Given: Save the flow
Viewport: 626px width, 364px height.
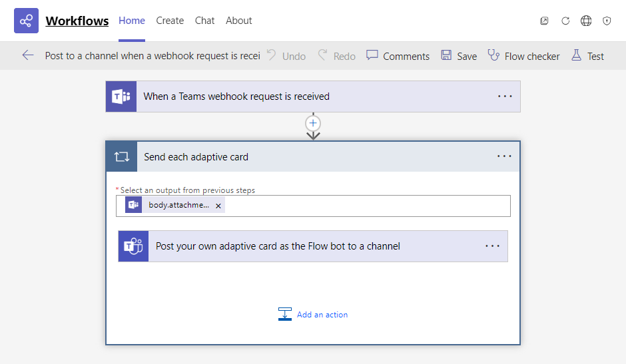Looking at the screenshot, I should point(459,56).
